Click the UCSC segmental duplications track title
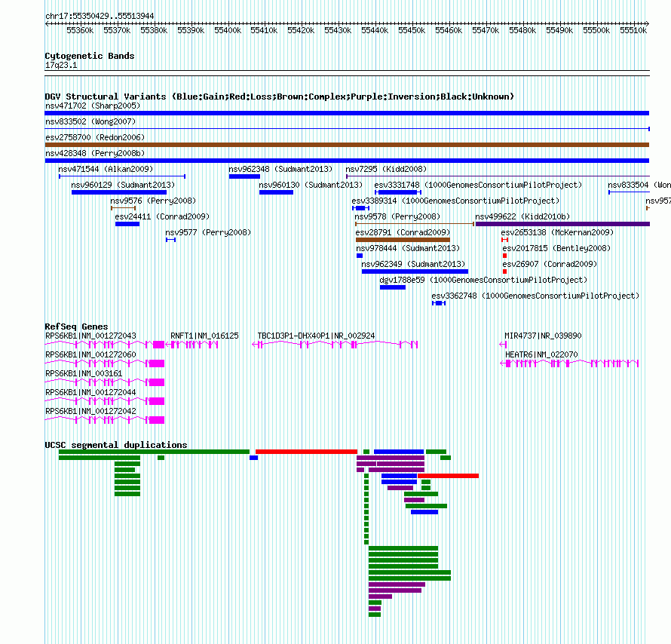Screen dimensions: 671x644 pos(116,445)
